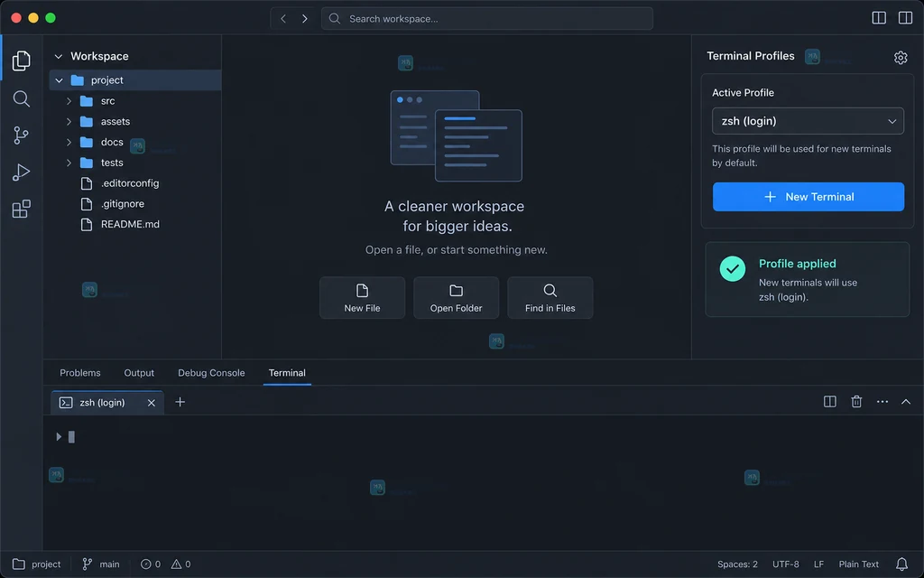Open Terminal Profiles settings gear
Screen dimensions: 924x578
(x=901, y=57)
